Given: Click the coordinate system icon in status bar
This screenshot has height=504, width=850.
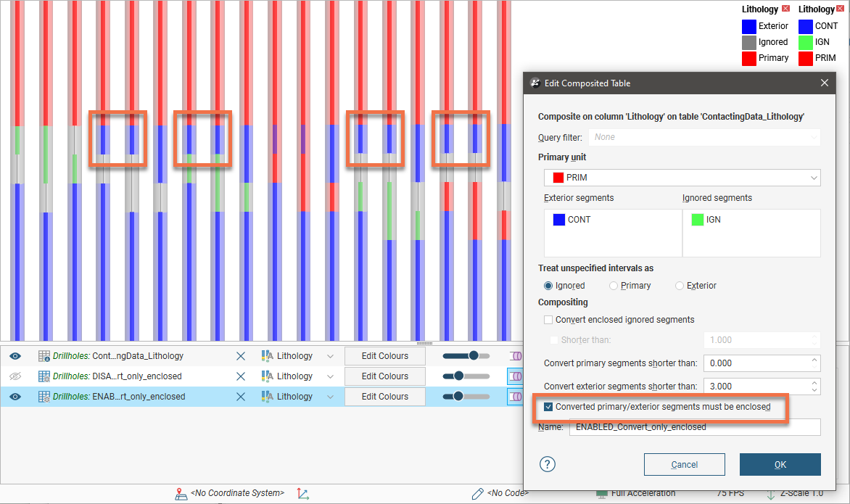Looking at the screenshot, I should point(181,494).
